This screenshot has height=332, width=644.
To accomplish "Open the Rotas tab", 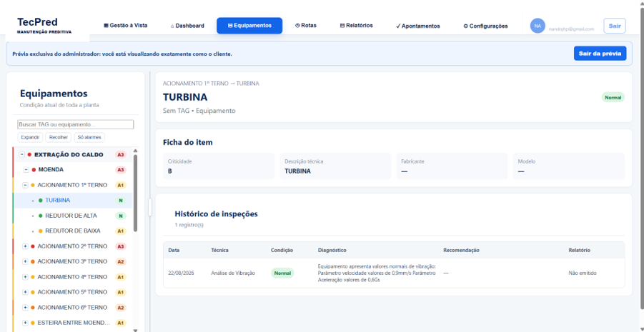I will (306, 26).
